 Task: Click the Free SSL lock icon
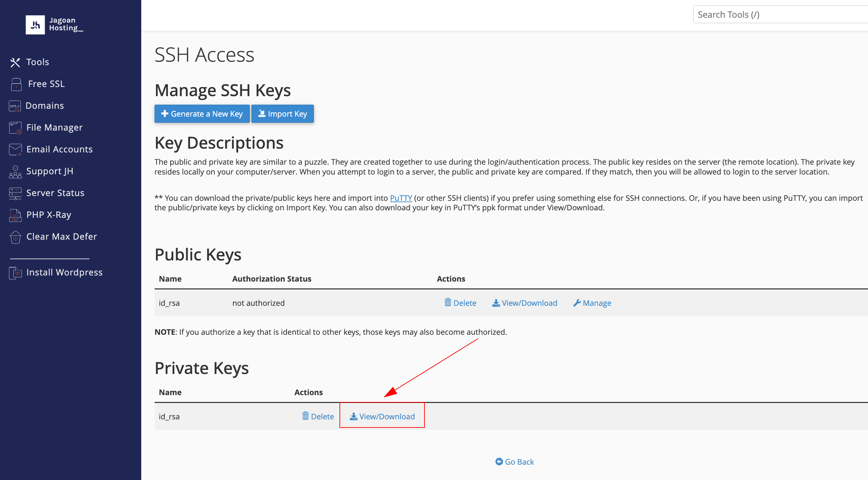click(x=16, y=84)
